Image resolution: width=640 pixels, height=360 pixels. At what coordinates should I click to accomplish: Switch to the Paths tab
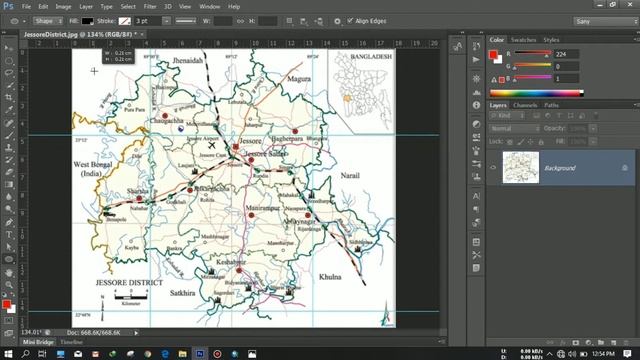coord(551,105)
